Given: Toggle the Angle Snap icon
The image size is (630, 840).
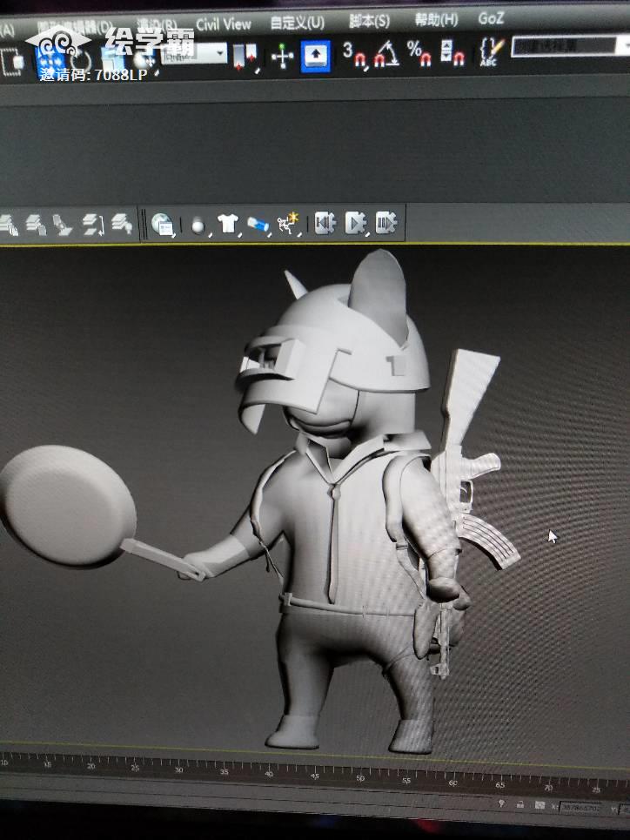Looking at the screenshot, I should click(386, 54).
